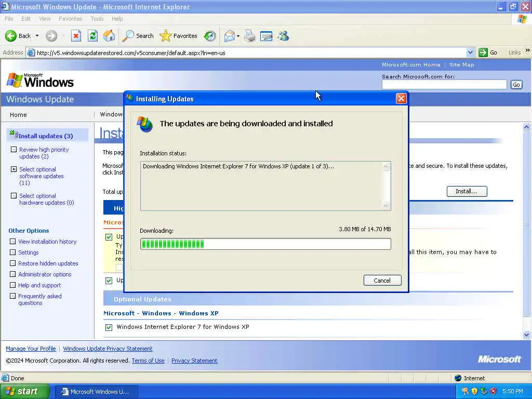Click the green Go arrow icon
532x399 pixels.
483,52
